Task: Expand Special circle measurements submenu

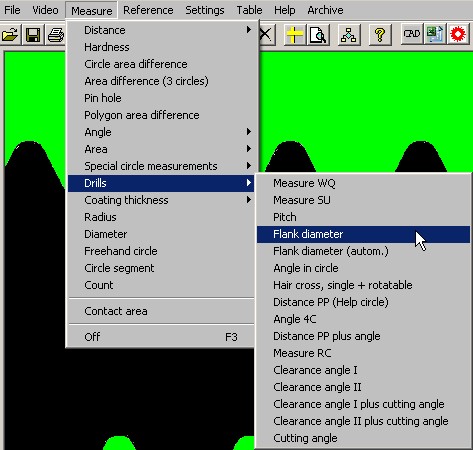Action: pyautogui.click(x=161, y=166)
